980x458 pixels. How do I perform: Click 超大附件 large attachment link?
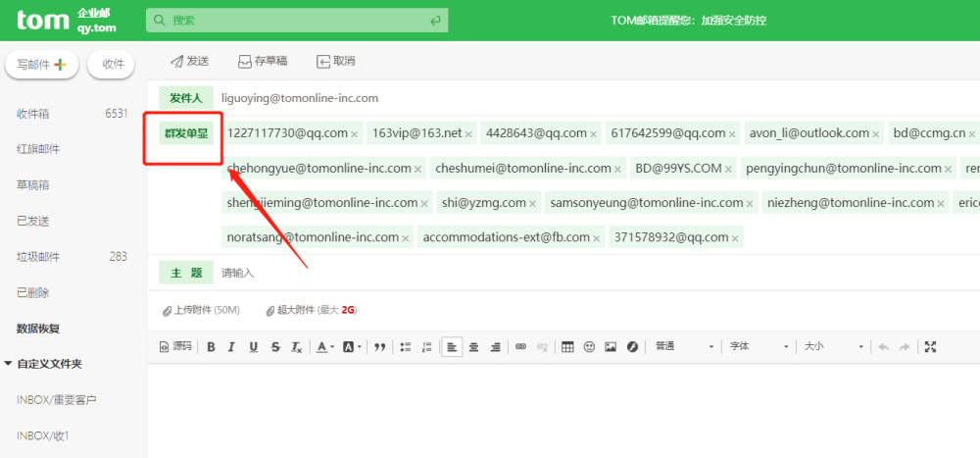coord(312,310)
